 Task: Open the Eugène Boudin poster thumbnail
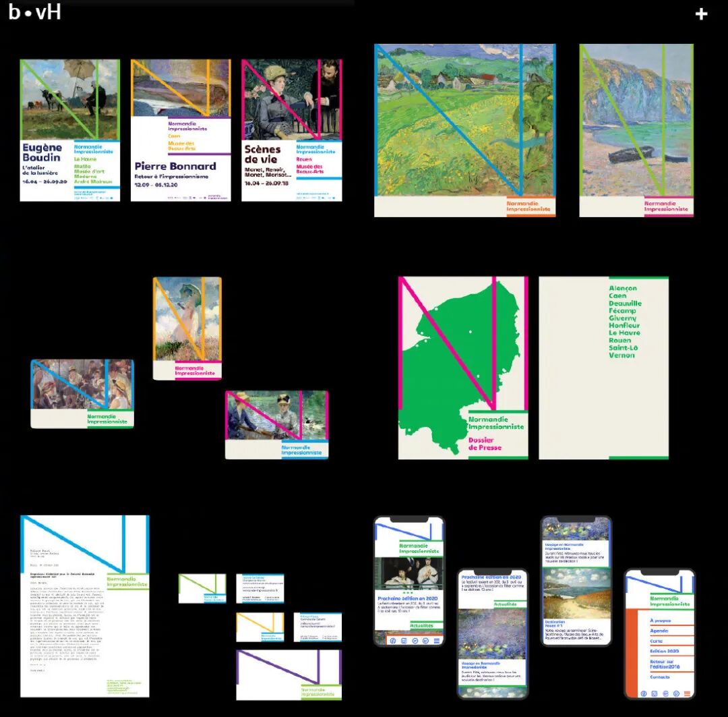point(69,130)
